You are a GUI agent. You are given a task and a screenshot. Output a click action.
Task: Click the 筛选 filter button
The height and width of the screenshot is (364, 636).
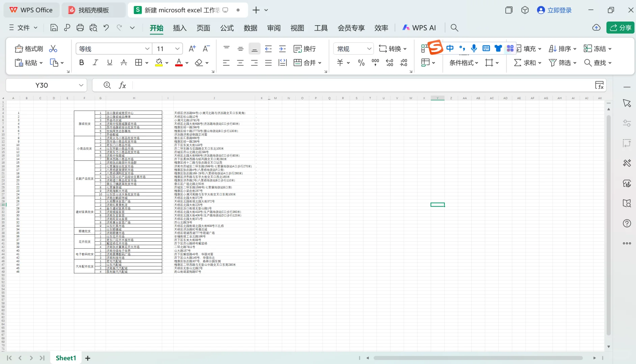[562, 63]
